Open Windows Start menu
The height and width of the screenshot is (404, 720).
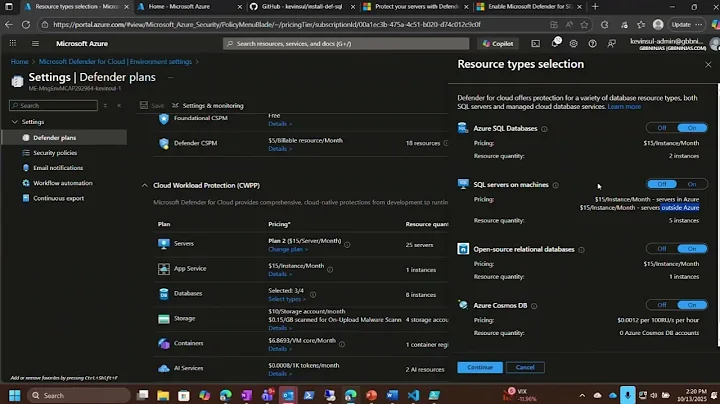coord(15,395)
